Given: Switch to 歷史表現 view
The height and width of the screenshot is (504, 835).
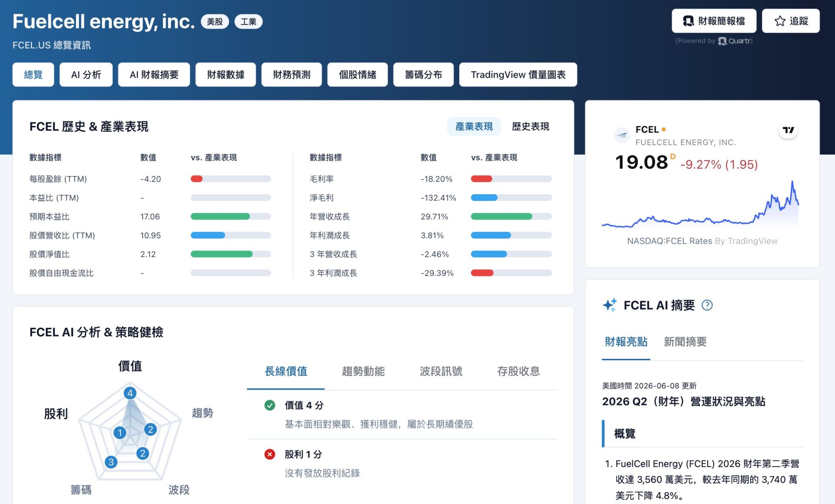Looking at the screenshot, I should [530, 126].
